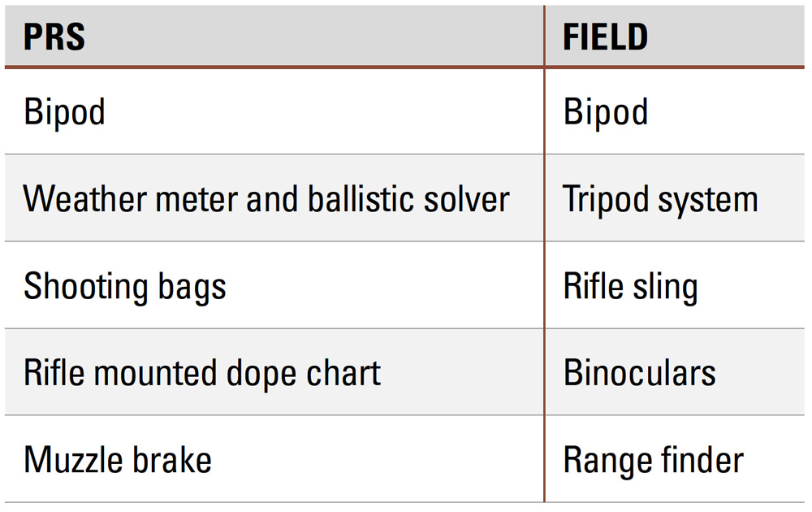Select the Range finder cell

pos(675,459)
